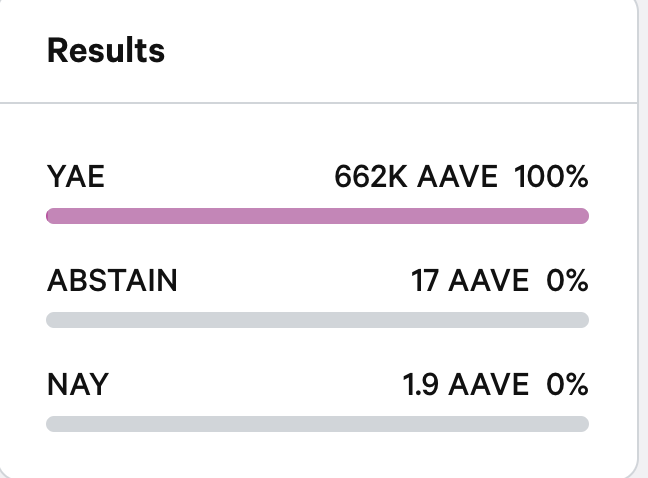Select the ABSTAIN option label
Image resolution: width=648 pixels, height=478 pixels.
[x=112, y=281]
